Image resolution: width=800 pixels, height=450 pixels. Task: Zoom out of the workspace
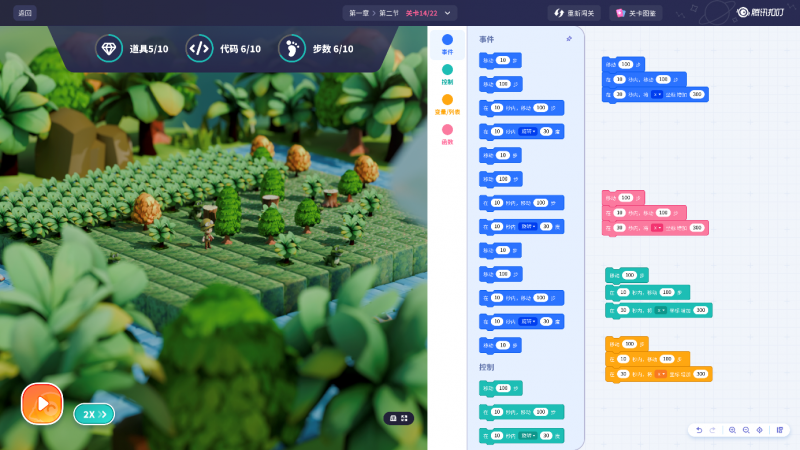point(746,430)
